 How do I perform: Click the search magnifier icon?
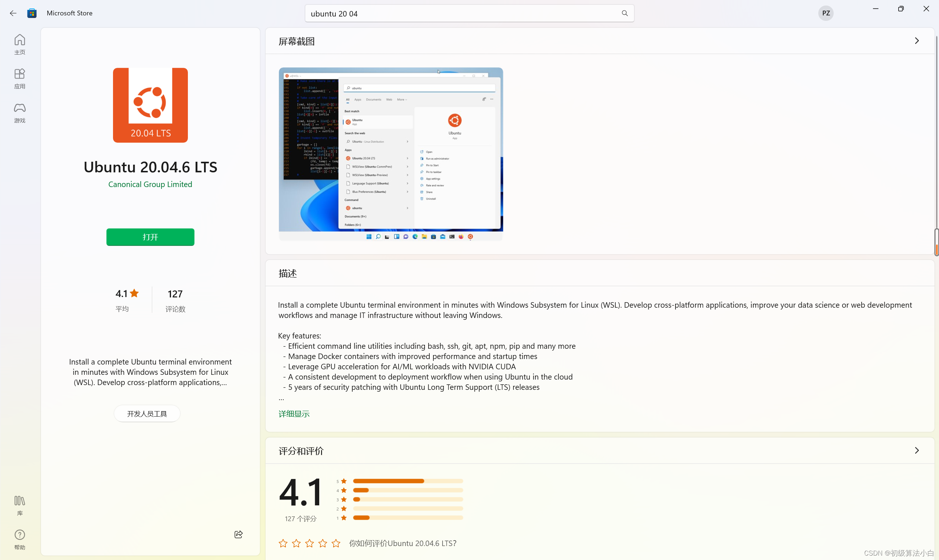625,13
